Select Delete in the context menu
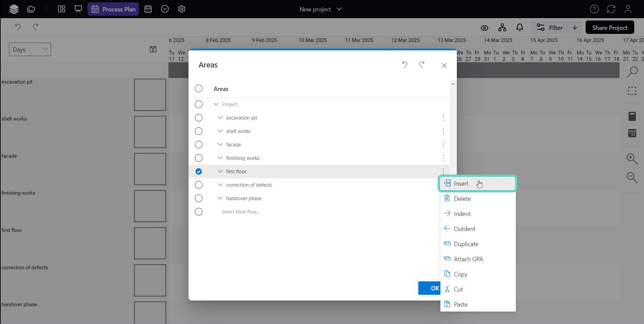The image size is (644, 324). (x=462, y=199)
